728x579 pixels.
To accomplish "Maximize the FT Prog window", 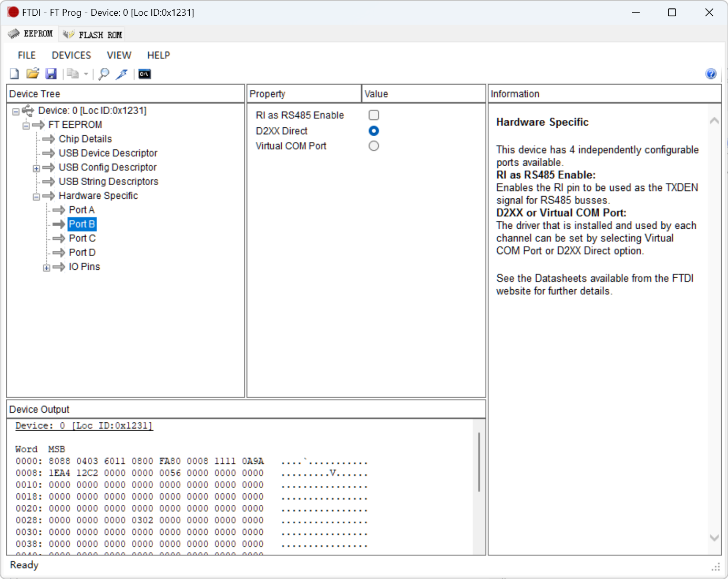I will click(x=672, y=12).
